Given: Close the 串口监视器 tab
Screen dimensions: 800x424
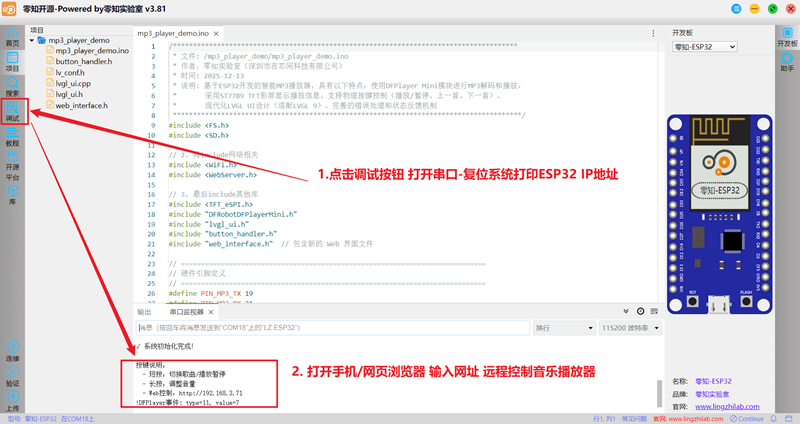Looking at the screenshot, I should 211,312.
